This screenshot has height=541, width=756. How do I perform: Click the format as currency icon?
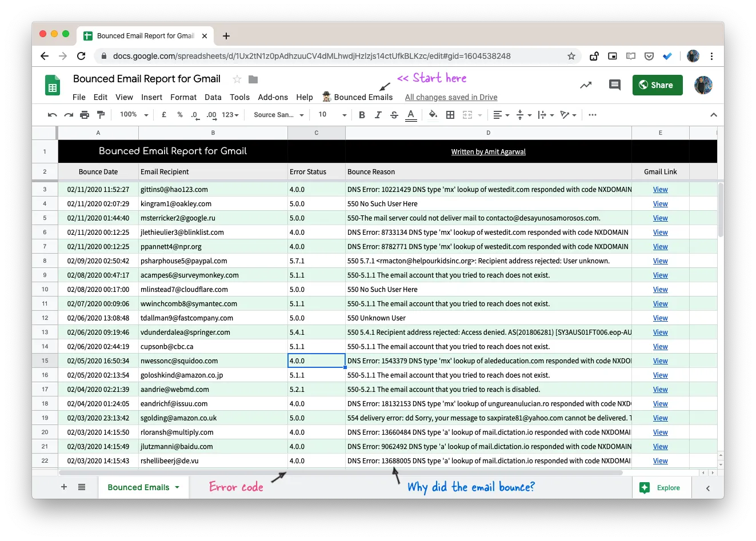tap(164, 115)
